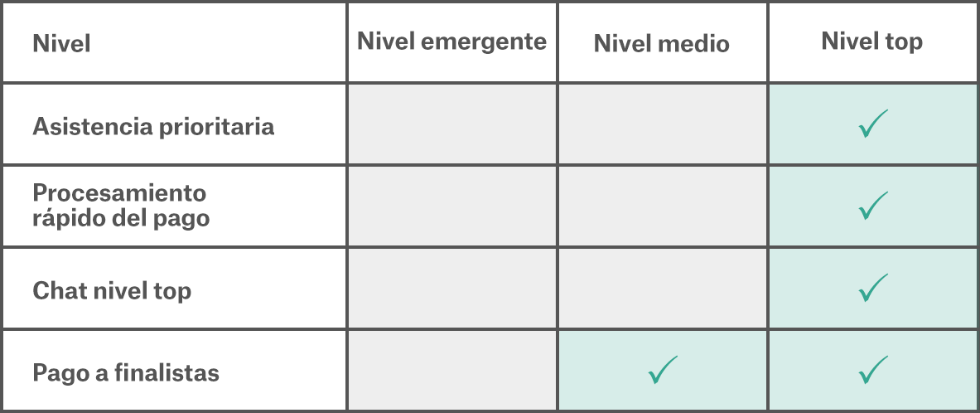Click empty Nivel emergente cell for Procesamiento rápido
This screenshot has width=980, height=413.
(451, 206)
